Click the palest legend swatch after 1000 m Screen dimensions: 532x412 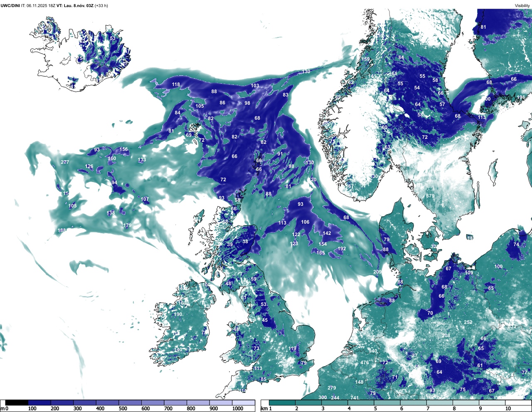click(x=244, y=403)
